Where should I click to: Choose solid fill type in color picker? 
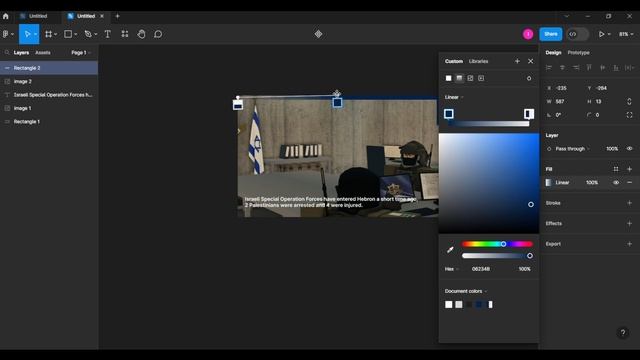pos(449,78)
